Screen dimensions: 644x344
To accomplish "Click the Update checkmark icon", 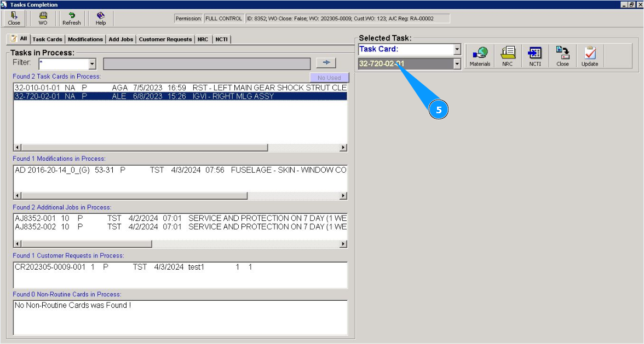I will click(590, 56).
